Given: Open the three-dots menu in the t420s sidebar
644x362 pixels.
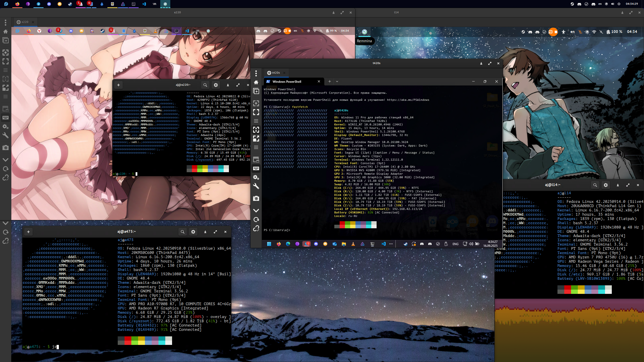Looking at the screenshot, I should click(x=256, y=73).
